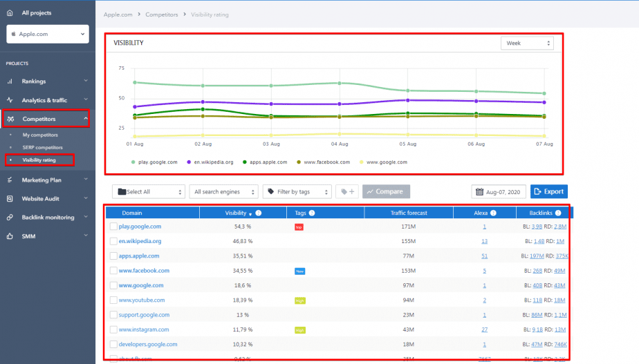Image resolution: width=639 pixels, height=364 pixels.
Task: Click the Competitors people icon
Action: pos(10,119)
